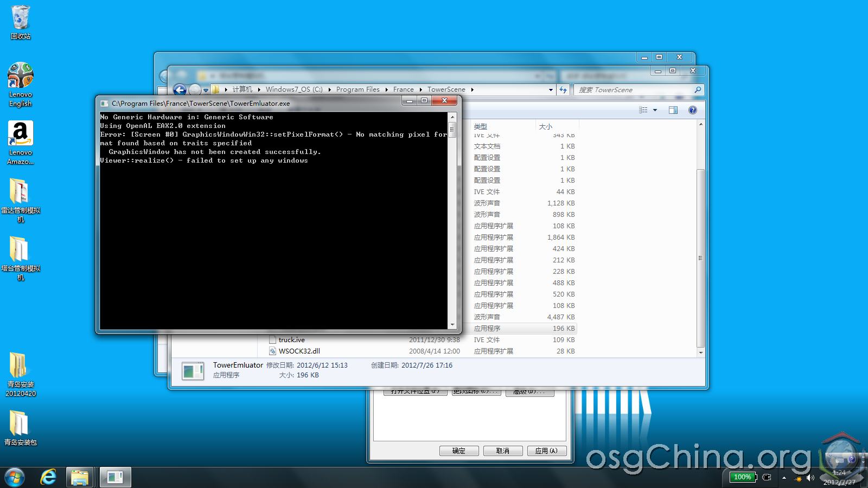Click the file list scrollbar up arrow
This screenshot has height=488, width=868.
point(700,124)
